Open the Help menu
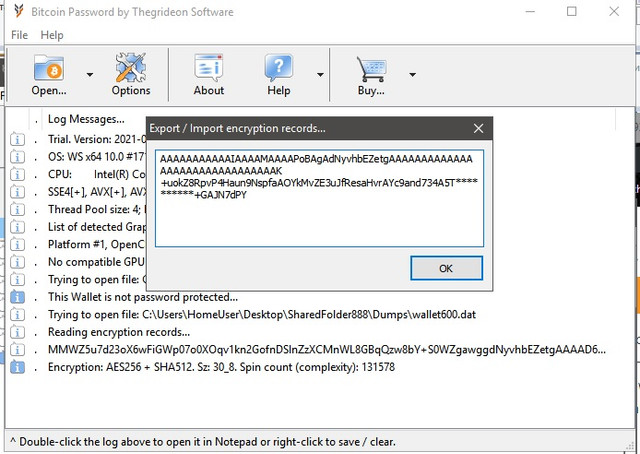 (x=52, y=35)
